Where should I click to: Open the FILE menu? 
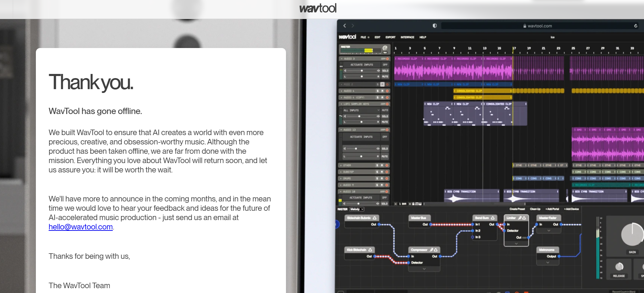click(x=364, y=37)
